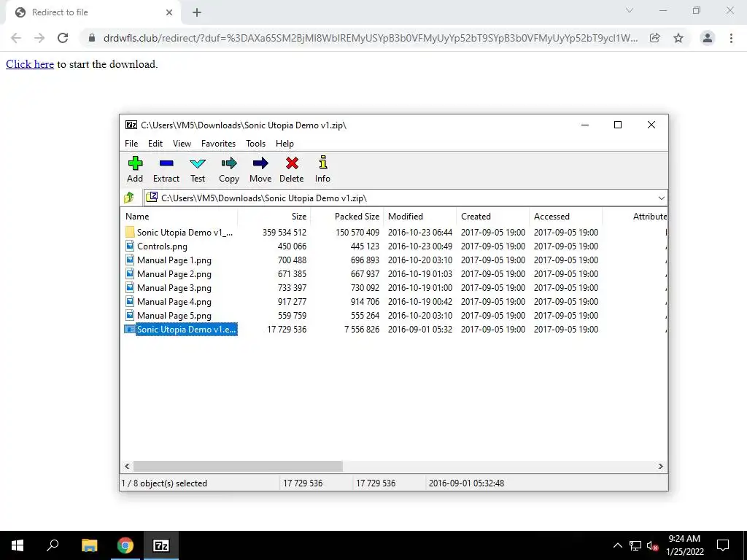Share this page icon in Chrome
This screenshot has height=560, width=747.
[655, 38]
